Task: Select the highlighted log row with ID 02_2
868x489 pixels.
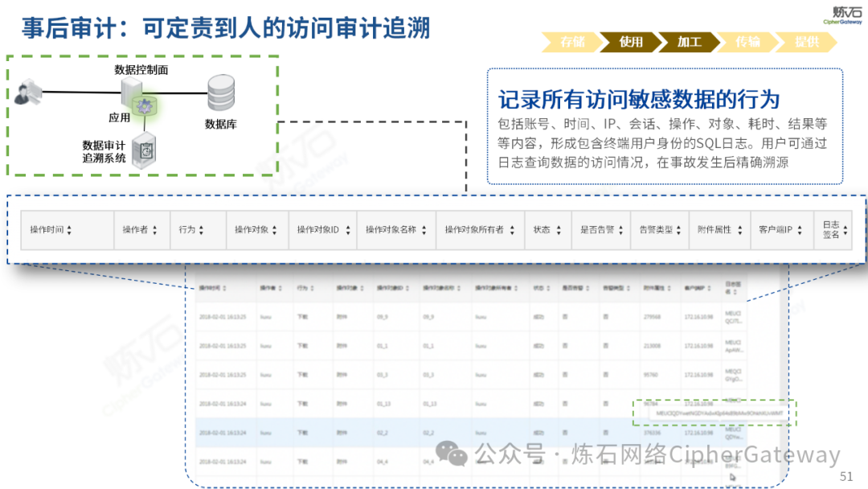Action: (x=470, y=433)
